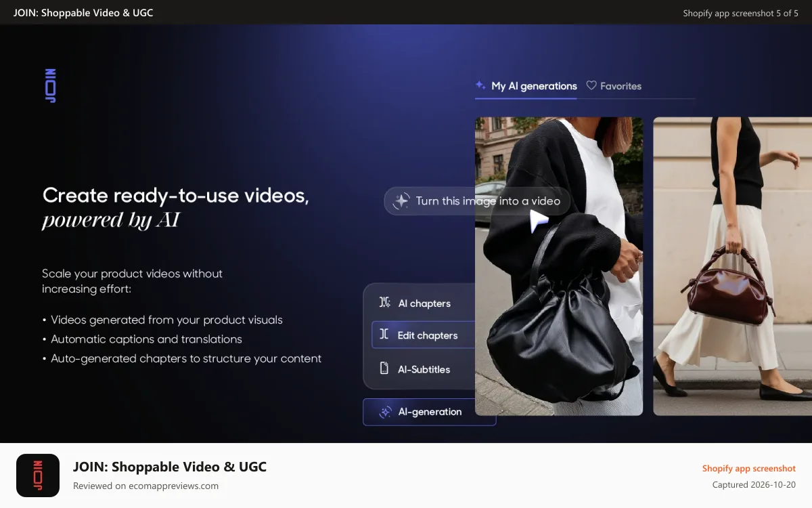The image size is (812, 508).
Task: Select the AI-Subtitles menu item
Action: [420, 369]
